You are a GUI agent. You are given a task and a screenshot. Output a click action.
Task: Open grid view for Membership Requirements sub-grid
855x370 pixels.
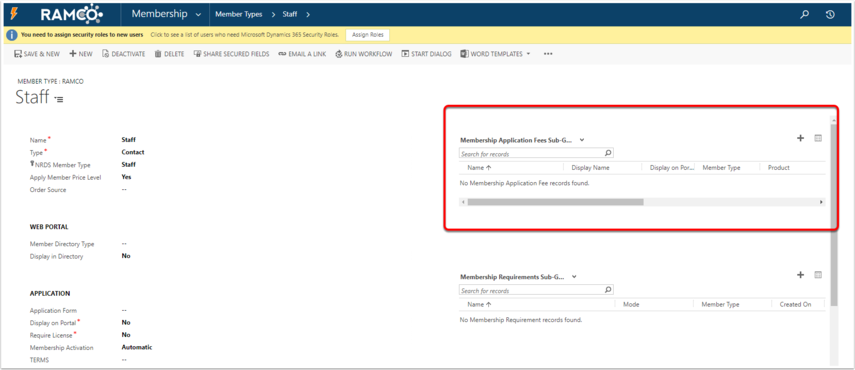pos(818,275)
